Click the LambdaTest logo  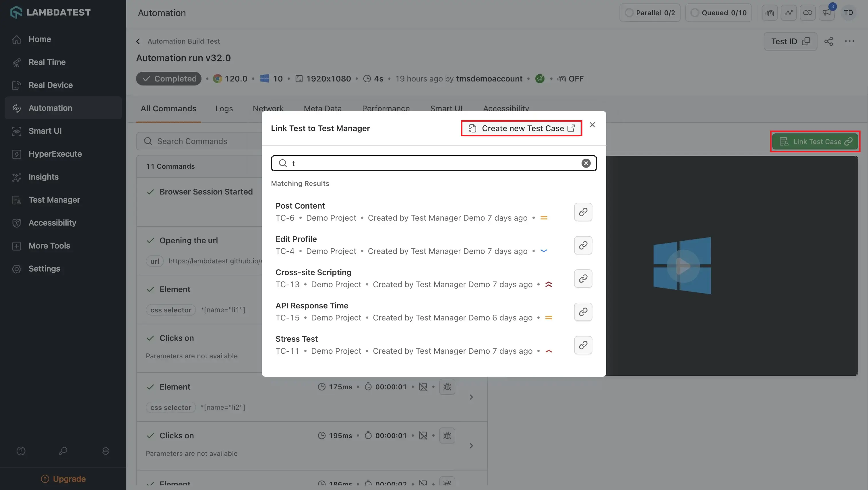tap(50, 12)
